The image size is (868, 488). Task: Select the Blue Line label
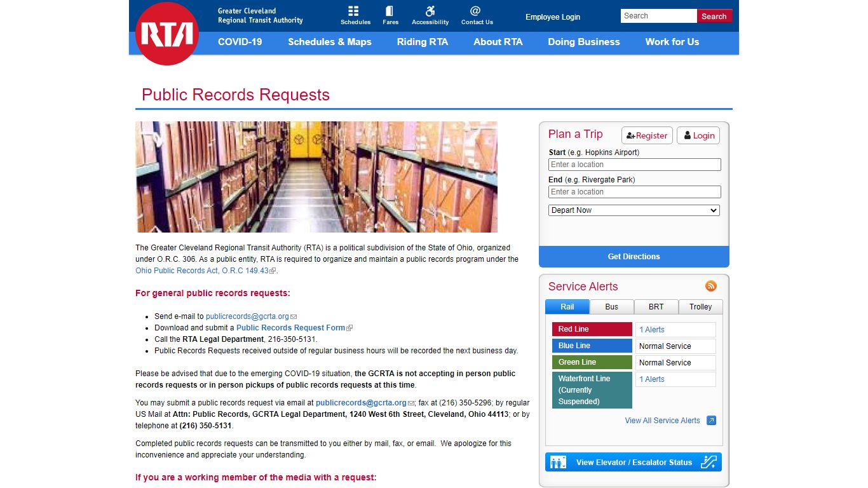(592, 346)
